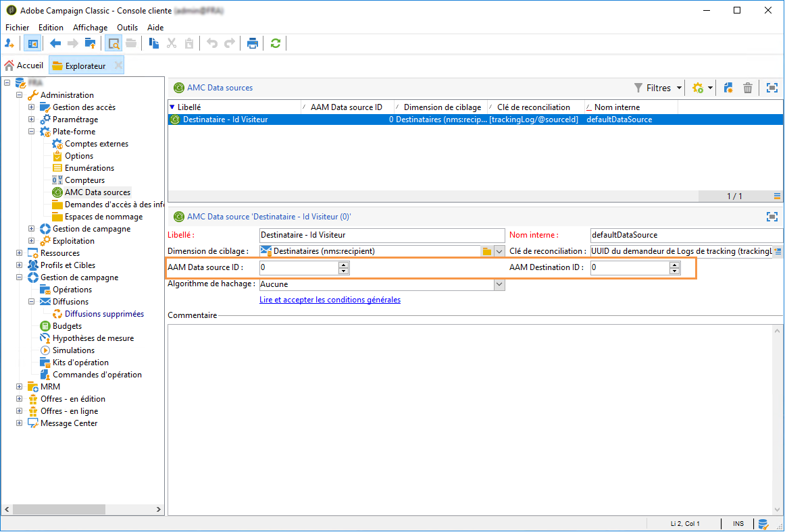Click the forward navigation arrow in toolbar

[72, 43]
